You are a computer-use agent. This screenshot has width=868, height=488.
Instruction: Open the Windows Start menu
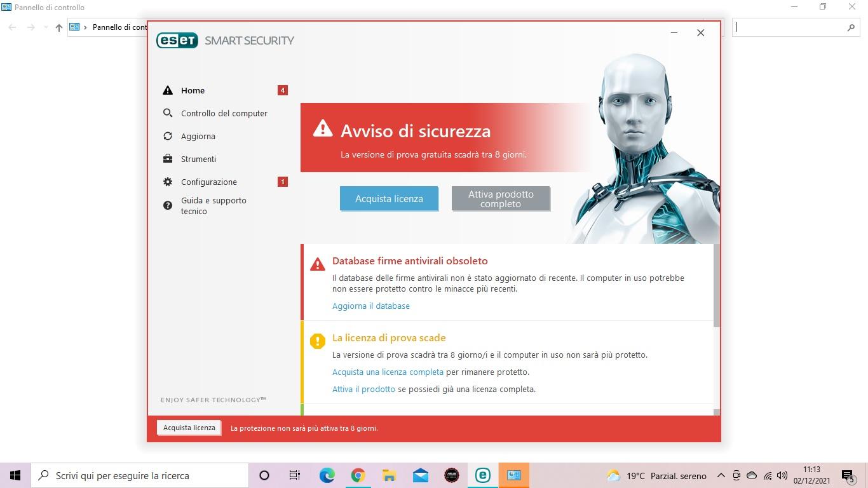pos(15,475)
